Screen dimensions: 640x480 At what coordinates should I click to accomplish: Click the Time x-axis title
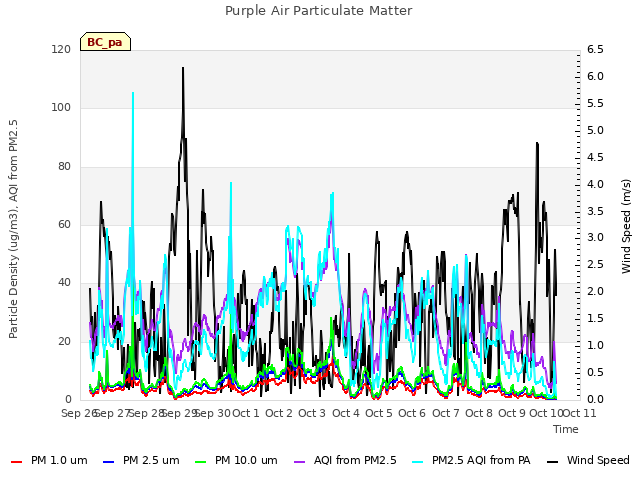pos(566,429)
